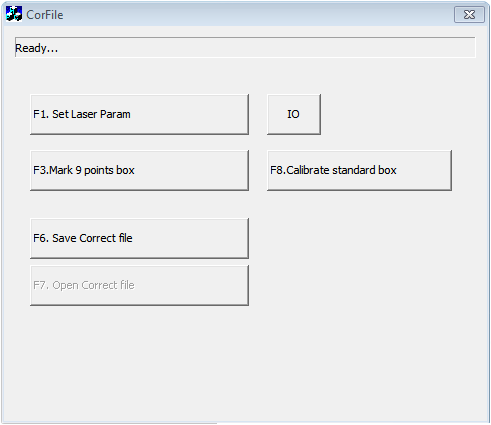This screenshot has height=425, width=491.
Task: Launch F8.Calibrate standard box
Action: [x=359, y=170]
